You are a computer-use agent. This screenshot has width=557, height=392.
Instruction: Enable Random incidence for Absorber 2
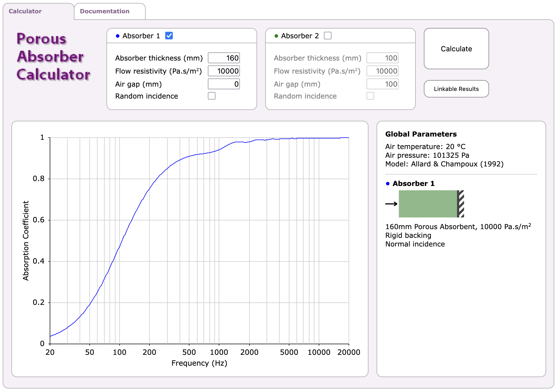pyautogui.click(x=370, y=96)
